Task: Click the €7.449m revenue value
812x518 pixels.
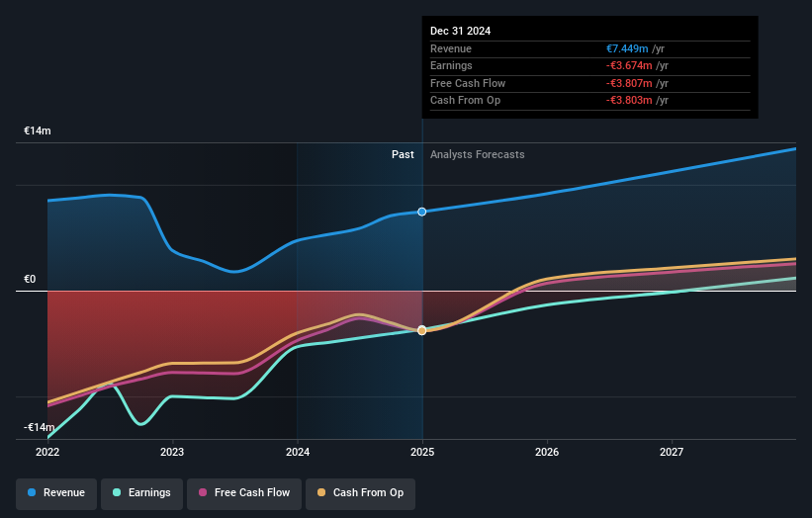Action: click(627, 48)
